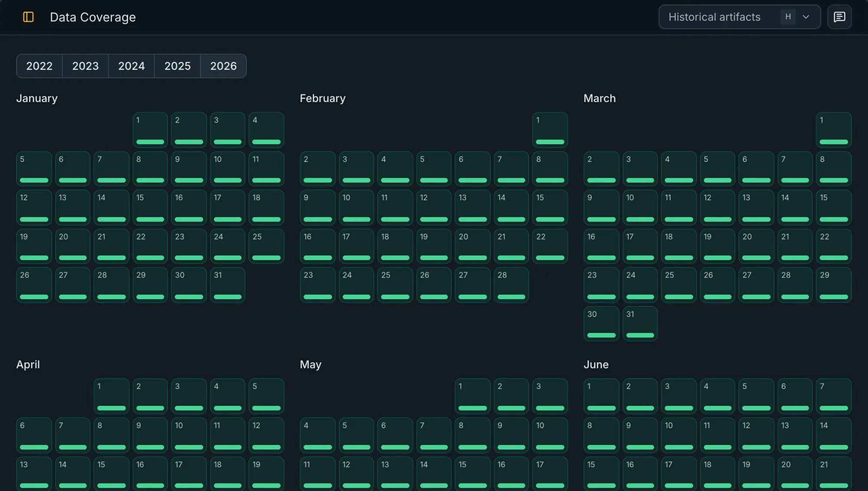This screenshot has width=868, height=491.
Task: Click June 14 day cell
Action: 834,435
